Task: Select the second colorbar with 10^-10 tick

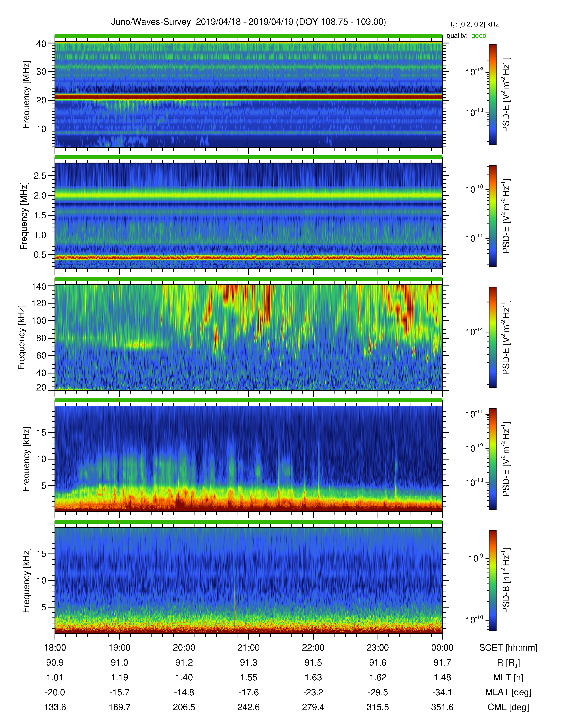Action: 493,216
